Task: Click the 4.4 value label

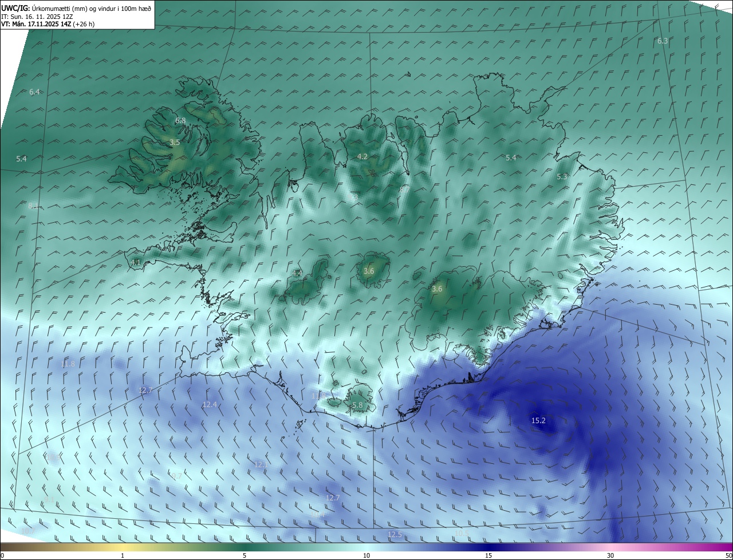Action: [297, 274]
